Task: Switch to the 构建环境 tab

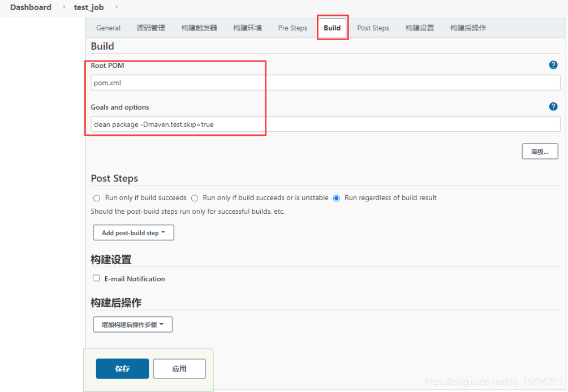Action: point(247,28)
